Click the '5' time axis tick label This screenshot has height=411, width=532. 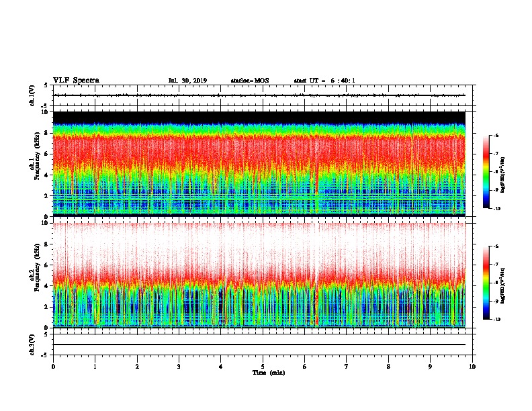click(x=263, y=367)
